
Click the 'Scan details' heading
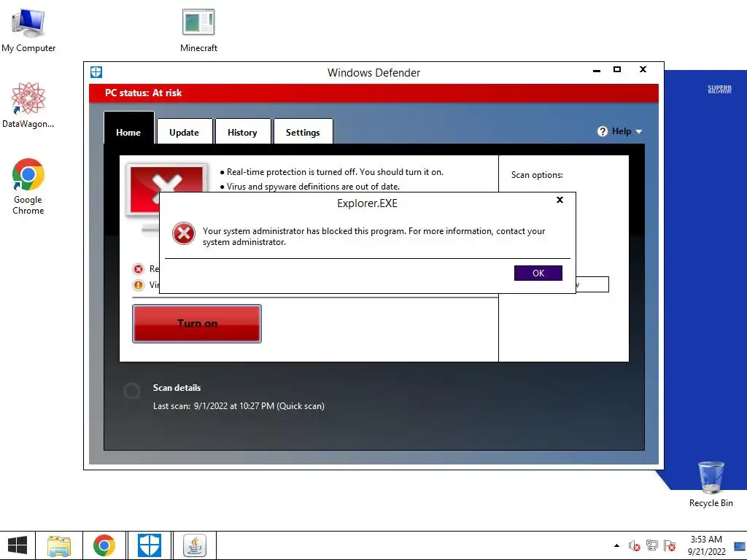(177, 388)
